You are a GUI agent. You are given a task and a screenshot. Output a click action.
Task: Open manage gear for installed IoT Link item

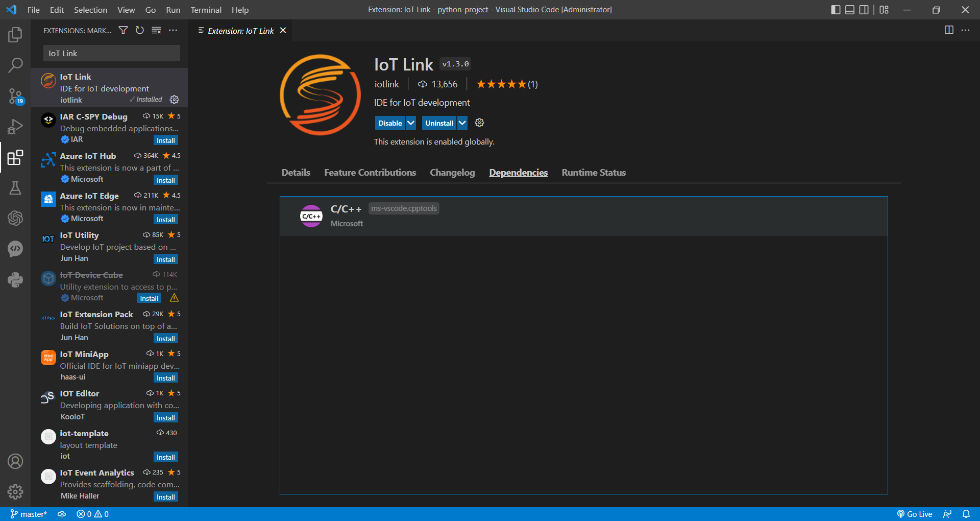[x=174, y=100]
